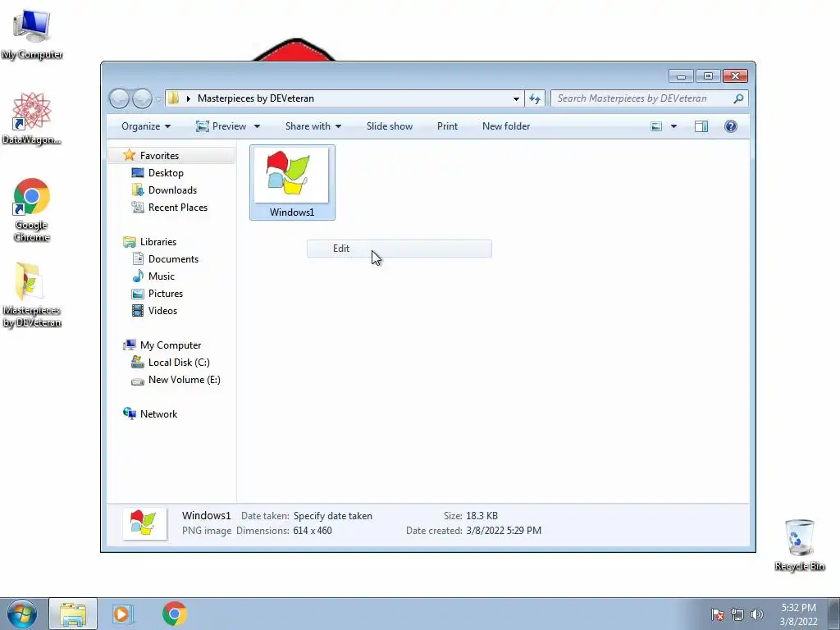Open Chrome from the taskbar
Viewport: 840px width, 630px height.
point(174,614)
